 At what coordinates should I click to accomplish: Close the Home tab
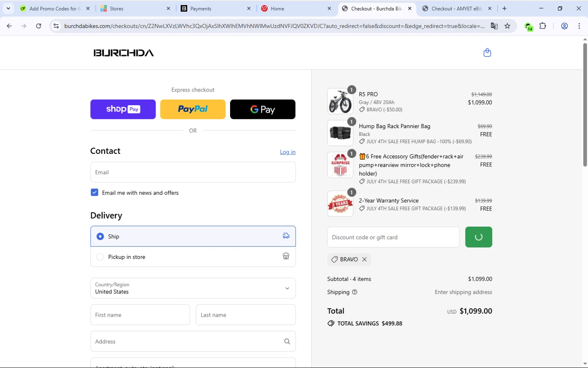(x=329, y=8)
